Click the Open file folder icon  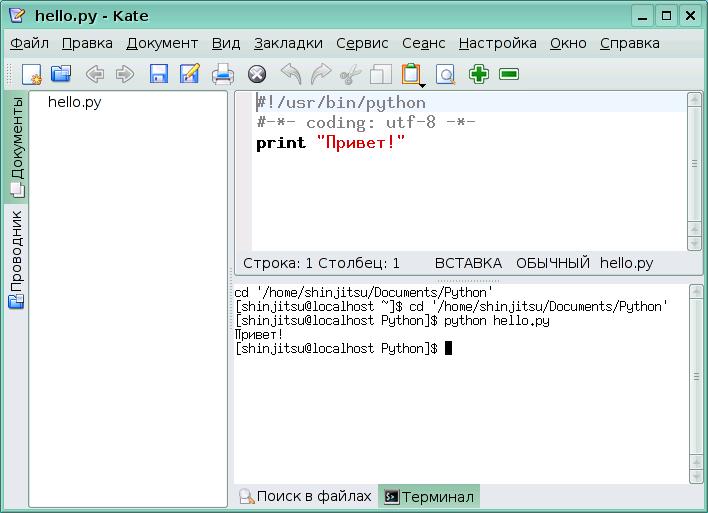pyautogui.click(x=61, y=74)
